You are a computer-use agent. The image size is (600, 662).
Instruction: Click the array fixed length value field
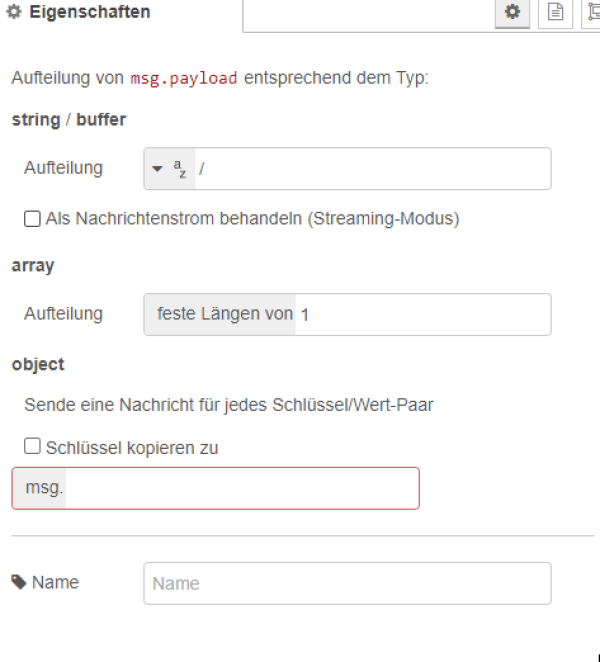[x=420, y=314]
